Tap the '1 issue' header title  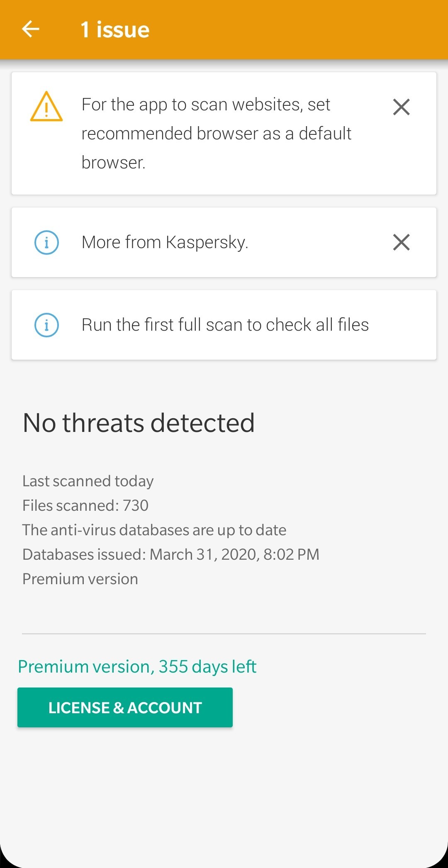tap(115, 29)
